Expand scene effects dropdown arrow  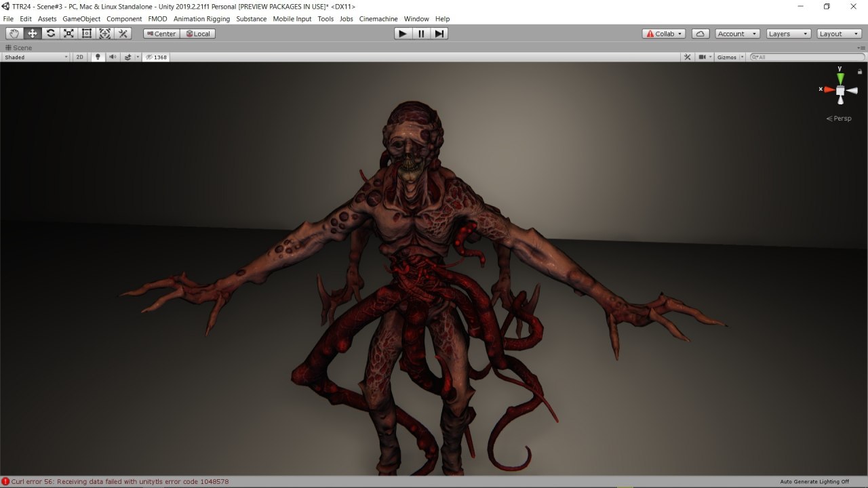(138, 57)
